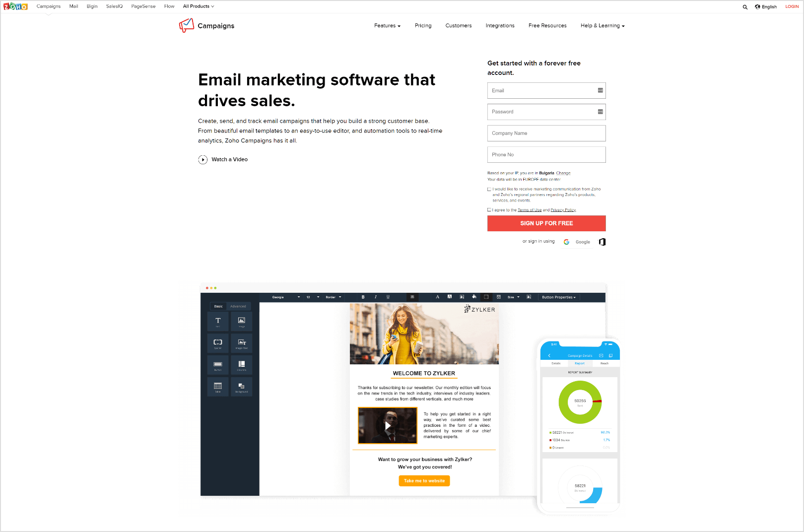The image size is (804, 532).
Task: Select the Button block in editor panel
Action: pyautogui.click(x=218, y=365)
